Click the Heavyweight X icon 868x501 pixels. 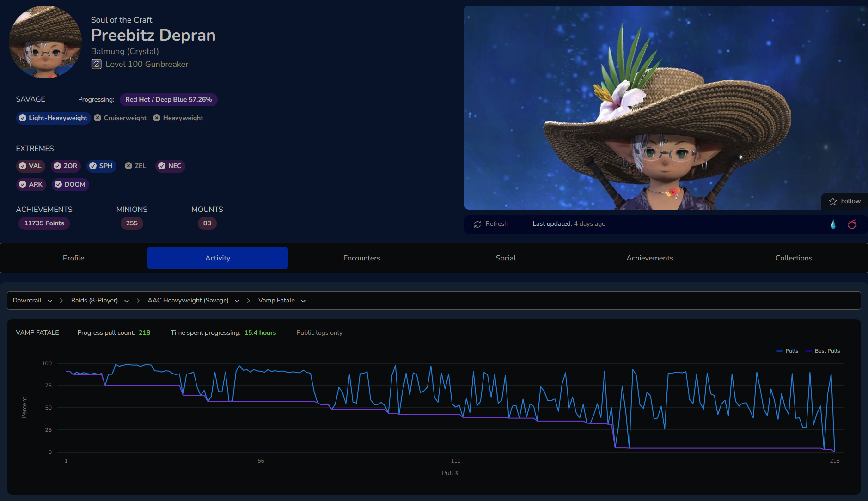(x=157, y=118)
